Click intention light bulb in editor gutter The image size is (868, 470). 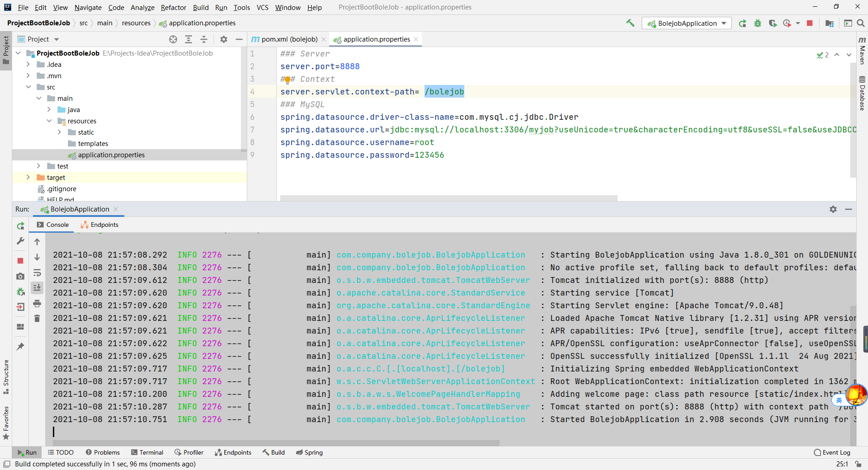click(x=287, y=80)
